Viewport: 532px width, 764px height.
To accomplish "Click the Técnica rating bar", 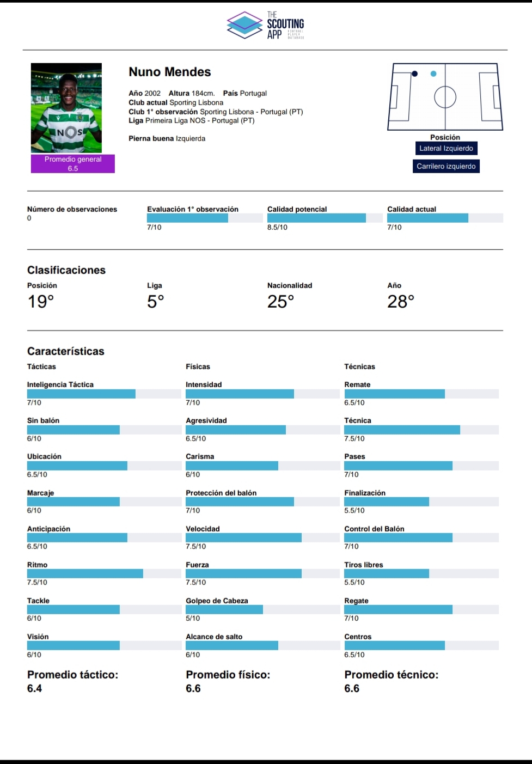I will [x=421, y=430].
